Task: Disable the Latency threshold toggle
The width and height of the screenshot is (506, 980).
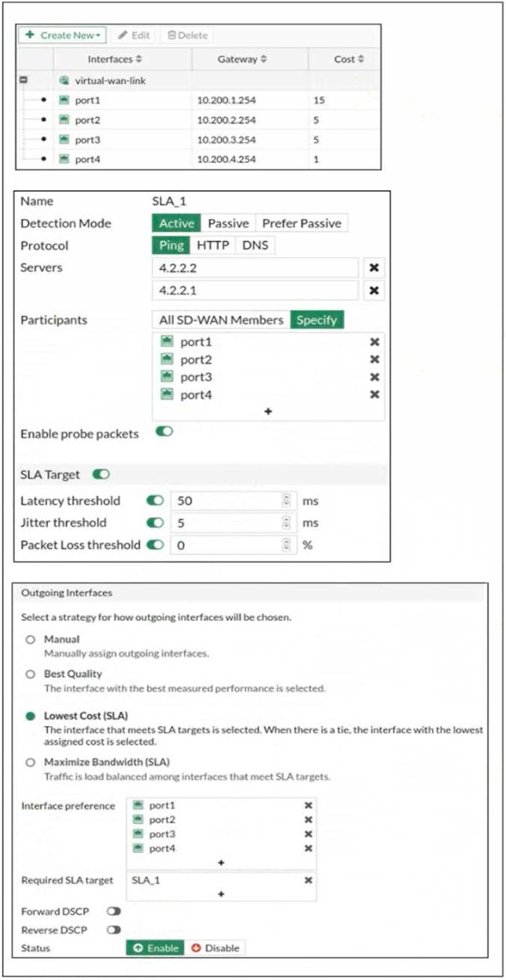Action: pyautogui.click(x=155, y=501)
